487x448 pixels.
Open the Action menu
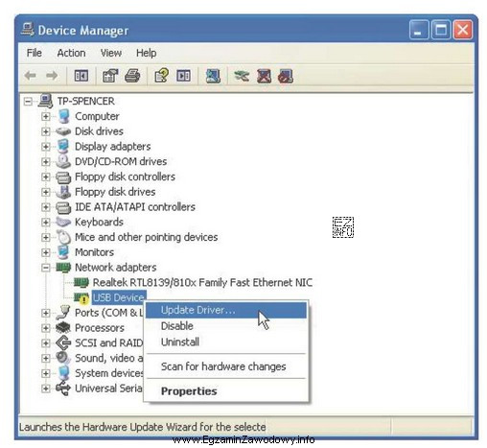(71, 53)
